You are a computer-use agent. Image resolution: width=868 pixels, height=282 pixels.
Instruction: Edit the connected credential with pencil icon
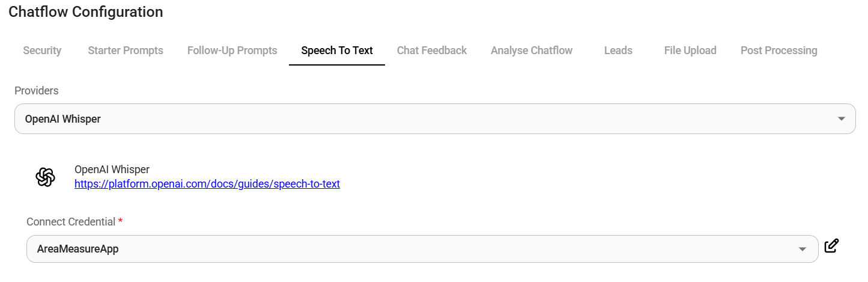pyautogui.click(x=831, y=246)
